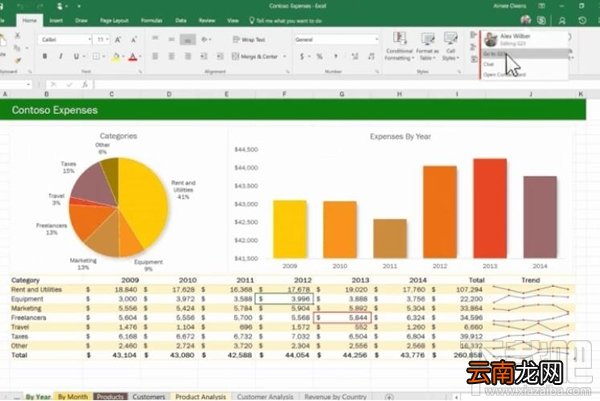Open the Ribbon Display Options icon
The width and height of the screenshot is (600, 401).
(541, 6)
